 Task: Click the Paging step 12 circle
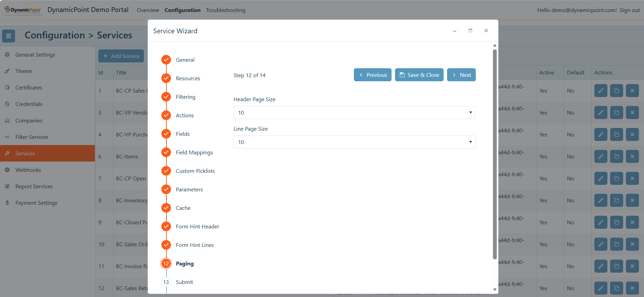(x=166, y=263)
